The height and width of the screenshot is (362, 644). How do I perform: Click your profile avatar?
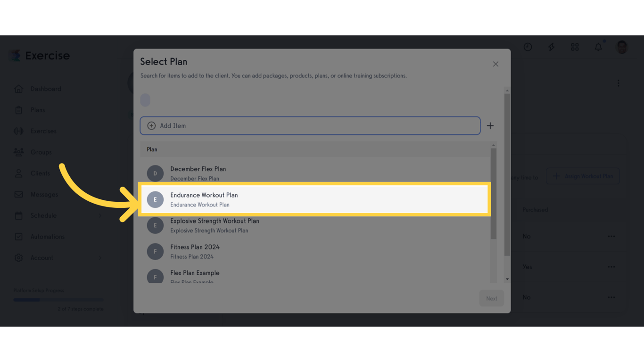point(621,47)
